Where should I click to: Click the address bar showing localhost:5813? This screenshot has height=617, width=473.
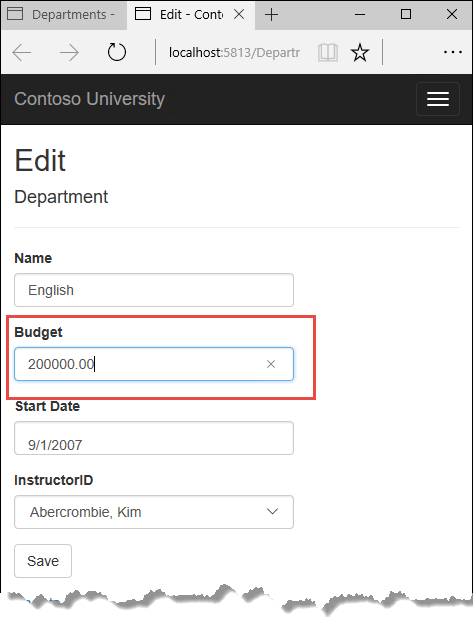235,52
